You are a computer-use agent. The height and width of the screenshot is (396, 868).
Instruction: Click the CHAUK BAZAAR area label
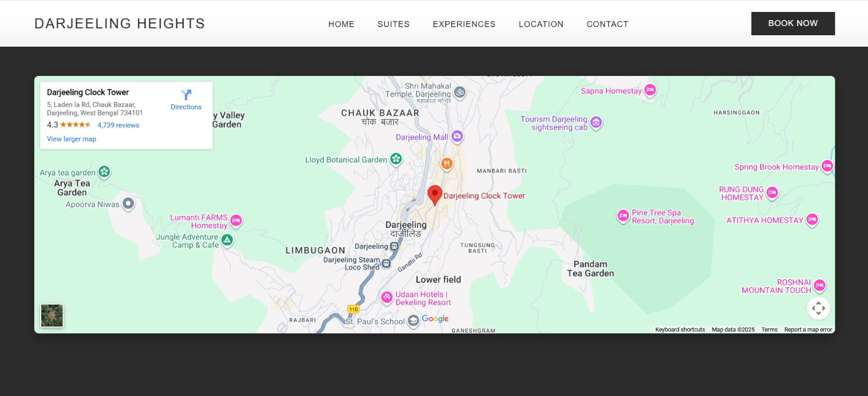[x=380, y=113]
